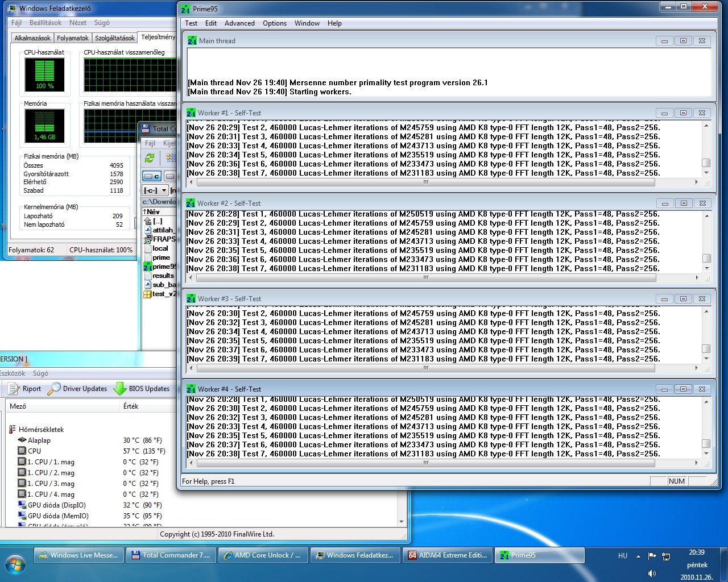This screenshot has height=582, width=728.
Task: Open BIOS Updates in AIDA64
Action: tap(142, 389)
